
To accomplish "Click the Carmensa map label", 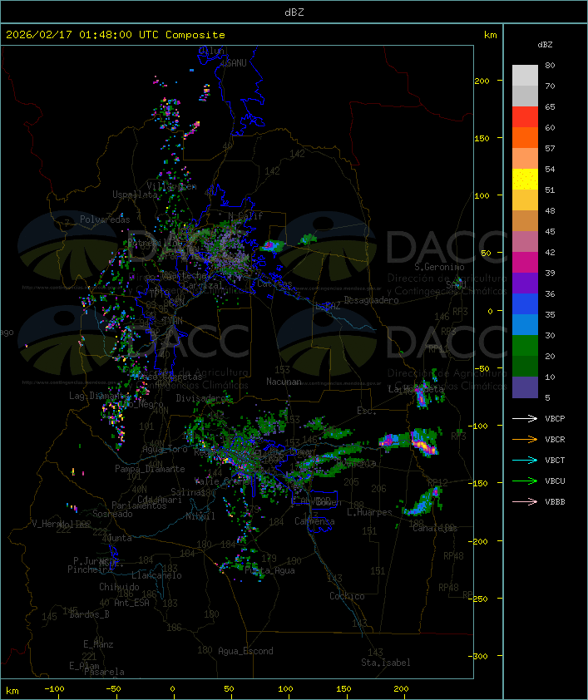I will [x=314, y=521].
